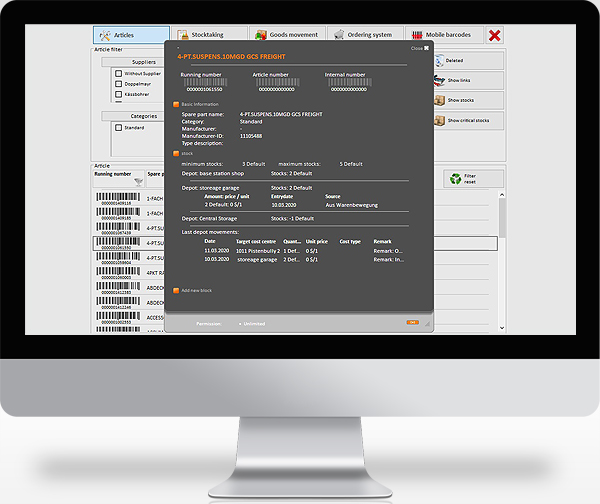The image size is (600, 504).
Task: Click the Show stocks box icon
Action: (440, 100)
